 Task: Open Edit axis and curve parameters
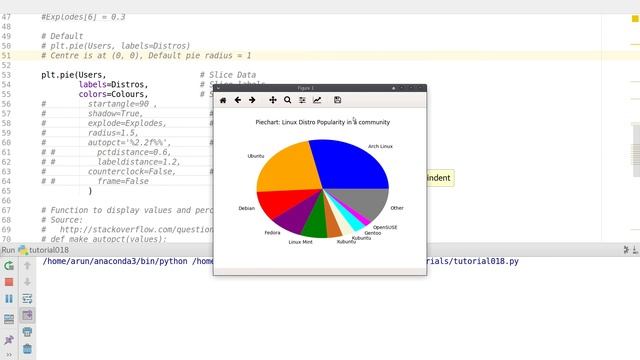317,100
